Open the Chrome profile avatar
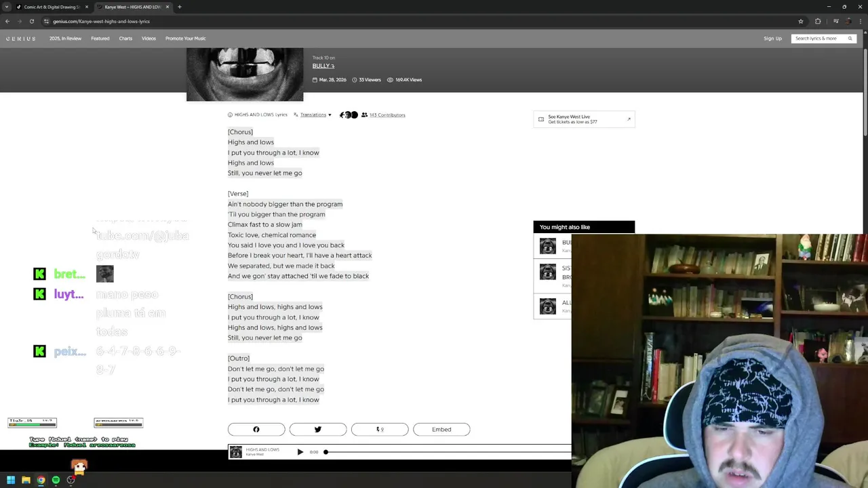 click(848, 21)
